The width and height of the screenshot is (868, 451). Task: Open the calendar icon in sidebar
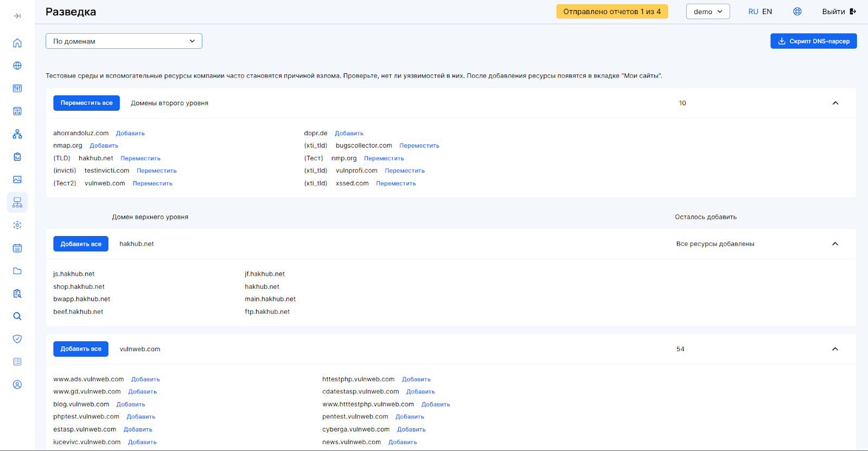(x=17, y=248)
